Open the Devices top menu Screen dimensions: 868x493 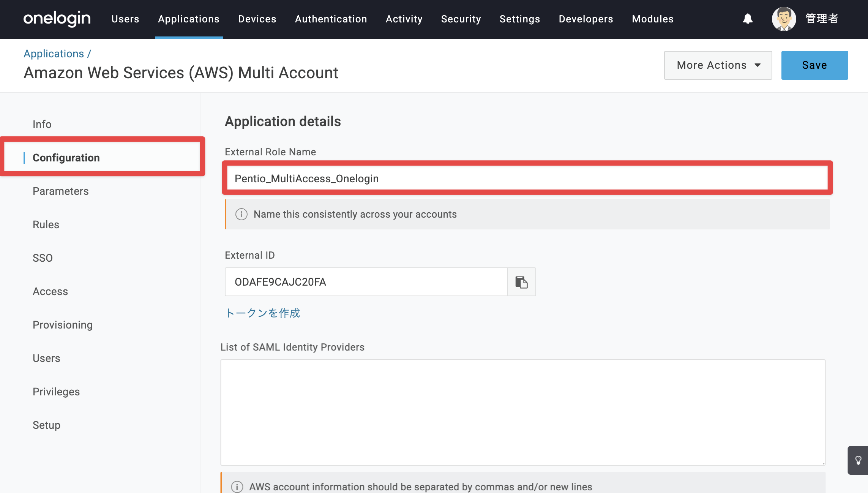pyautogui.click(x=257, y=19)
